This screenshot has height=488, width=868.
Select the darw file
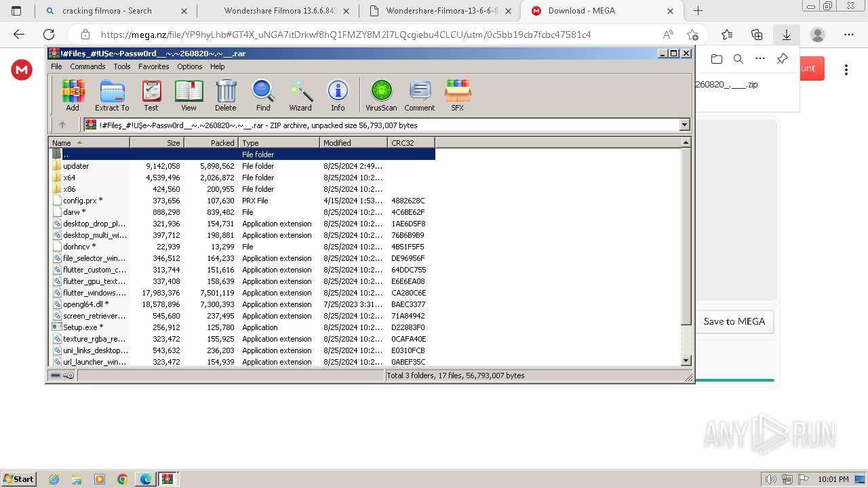tap(241, 212)
